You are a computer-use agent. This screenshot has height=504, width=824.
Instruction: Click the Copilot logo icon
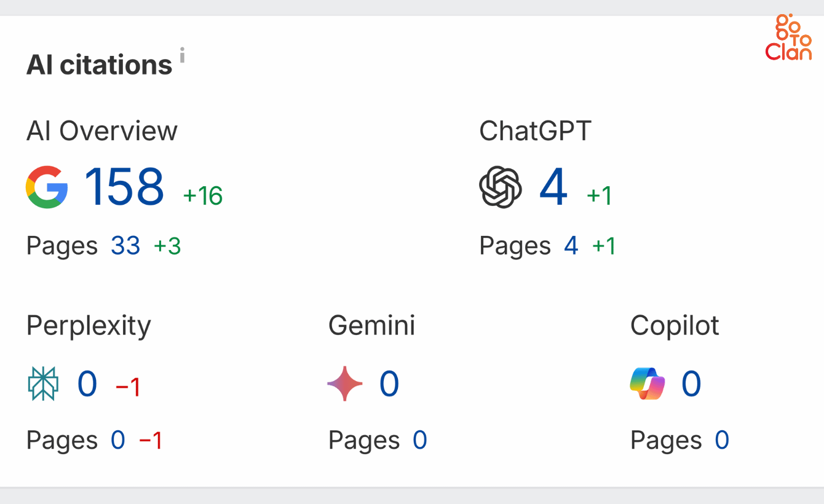tap(647, 383)
